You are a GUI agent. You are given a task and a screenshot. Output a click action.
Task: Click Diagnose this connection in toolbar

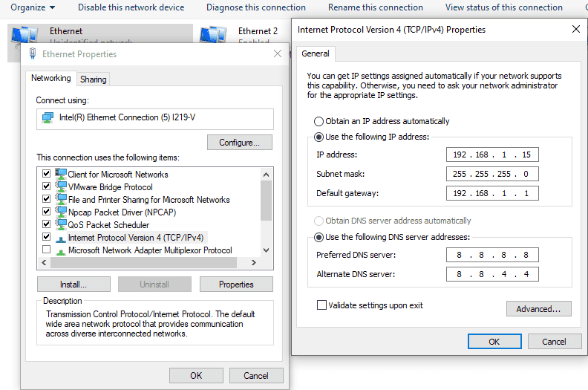pos(255,7)
